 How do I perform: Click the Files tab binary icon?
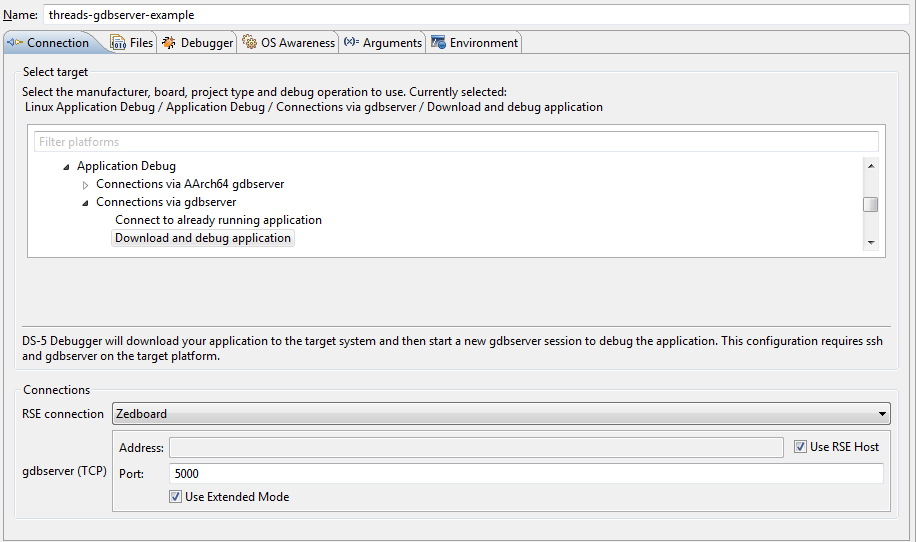pos(118,43)
